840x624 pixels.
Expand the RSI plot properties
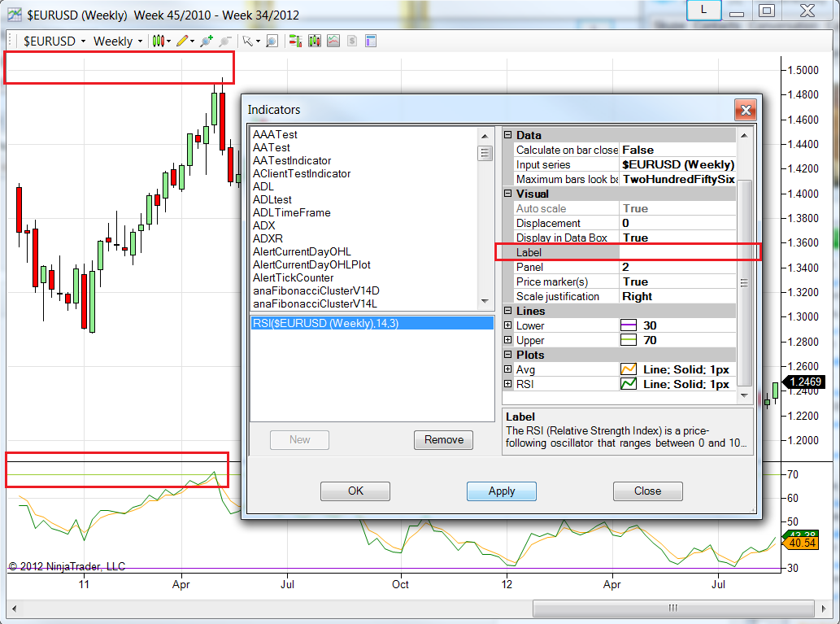coord(508,383)
